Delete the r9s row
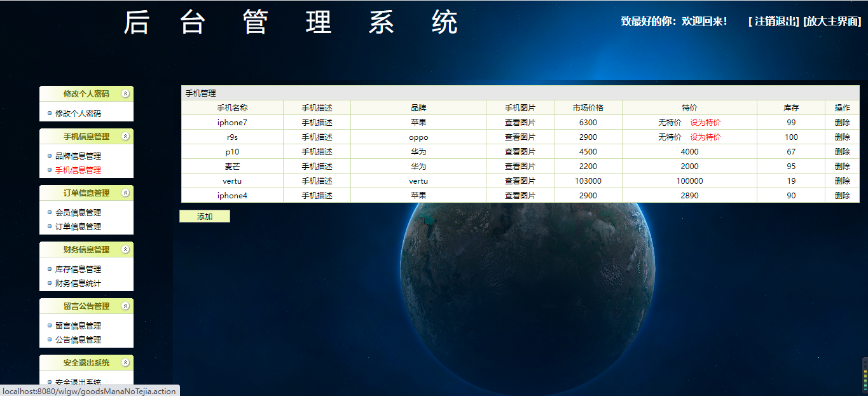Image resolution: width=868 pixels, height=396 pixels. 842,137
